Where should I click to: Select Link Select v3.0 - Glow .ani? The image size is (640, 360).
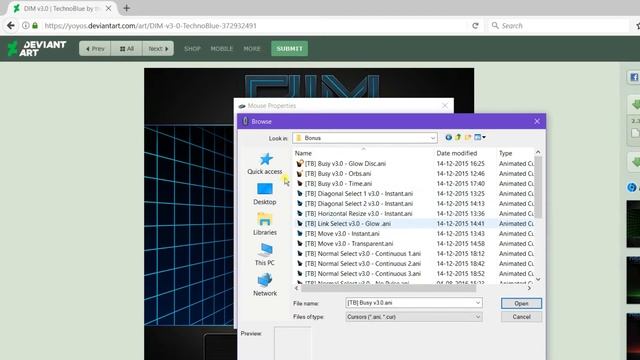pos(348,224)
